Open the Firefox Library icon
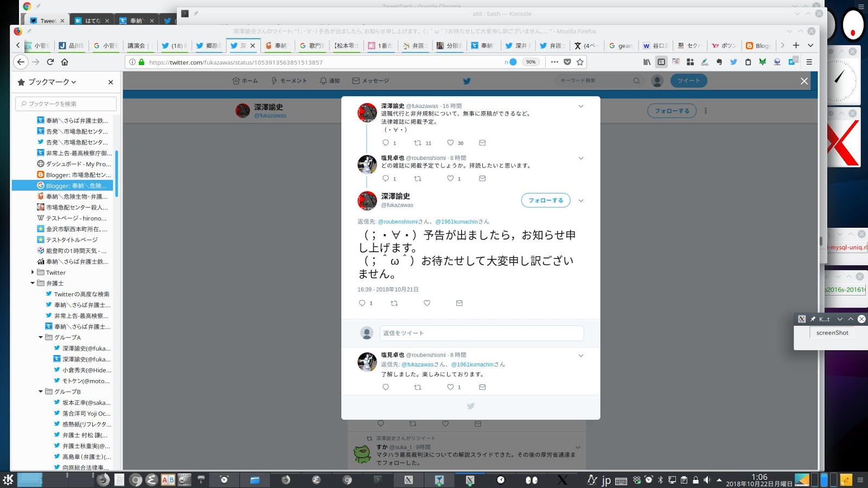The image size is (868, 488). coord(647,62)
